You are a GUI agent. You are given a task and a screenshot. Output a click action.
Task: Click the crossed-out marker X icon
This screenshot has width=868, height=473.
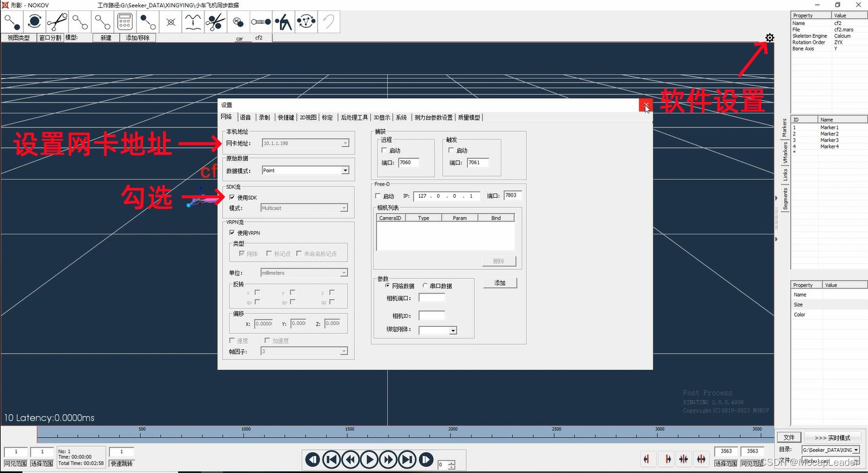(171, 22)
